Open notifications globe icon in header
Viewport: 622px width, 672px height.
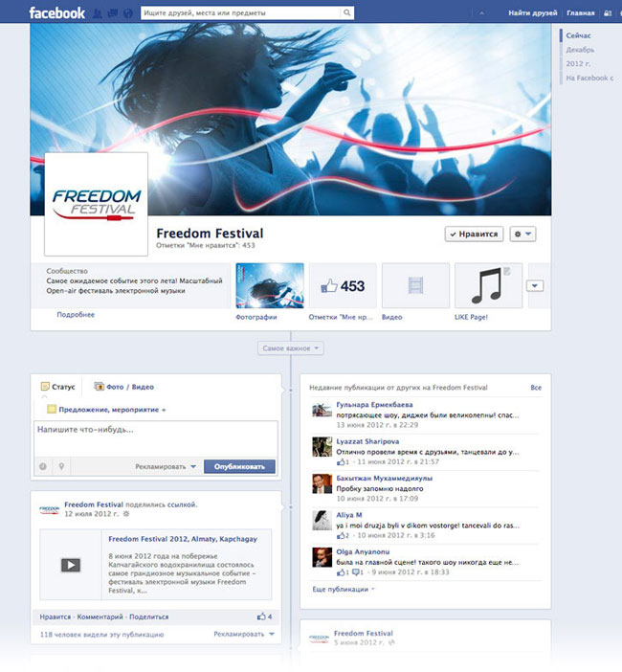click(x=127, y=13)
